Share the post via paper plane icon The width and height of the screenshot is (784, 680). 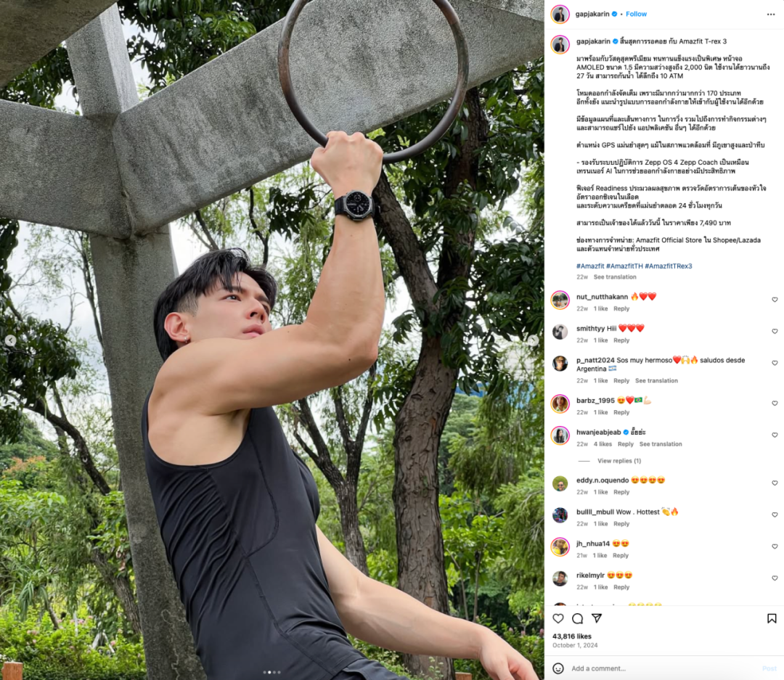pyautogui.click(x=597, y=618)
